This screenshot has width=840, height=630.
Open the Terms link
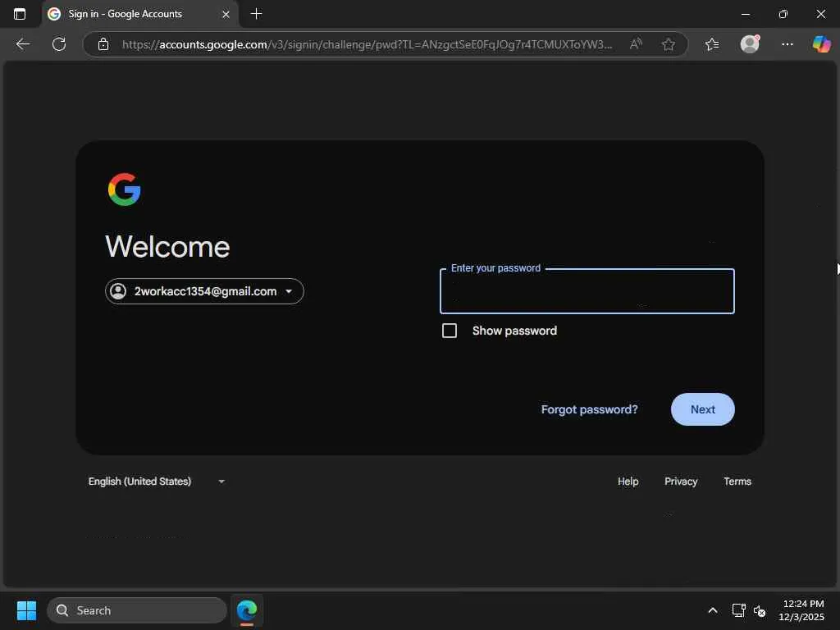pyautogui.click(x=737, y=481)
